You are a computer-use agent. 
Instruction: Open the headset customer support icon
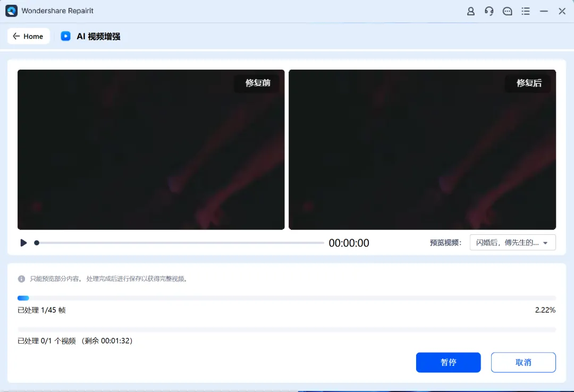coord(489,11)
